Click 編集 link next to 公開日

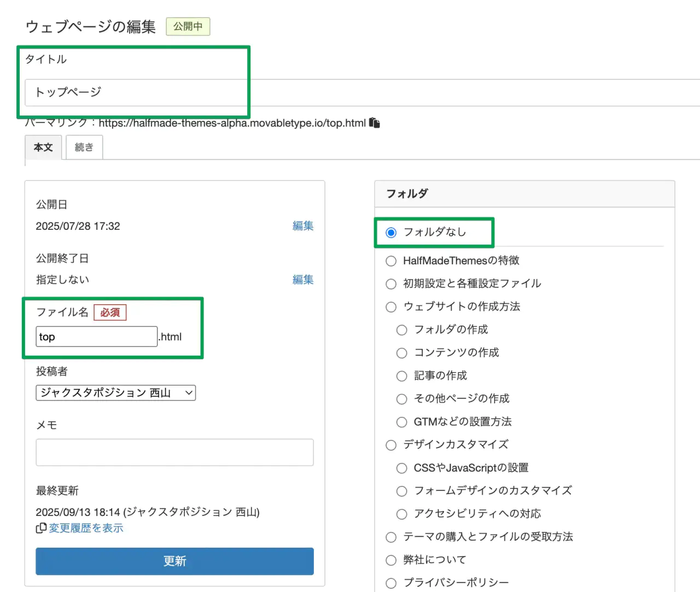coord(302,226)
